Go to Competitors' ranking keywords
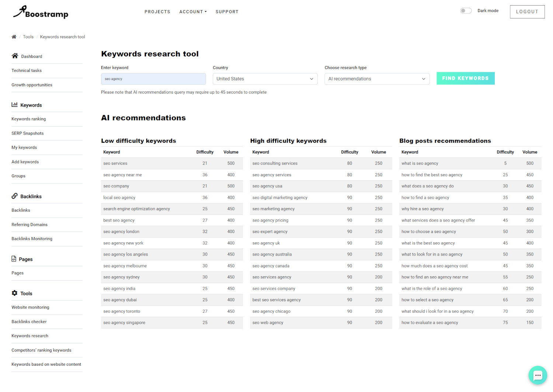The image size is (553, 392). (x=41, y=350)
